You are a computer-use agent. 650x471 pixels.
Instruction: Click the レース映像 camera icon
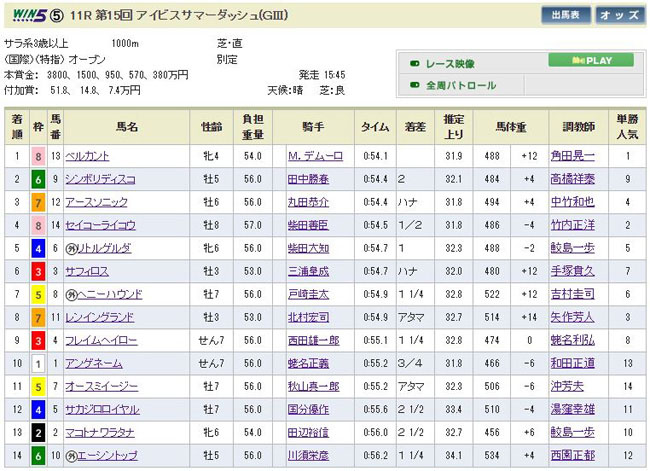[414, 63]
